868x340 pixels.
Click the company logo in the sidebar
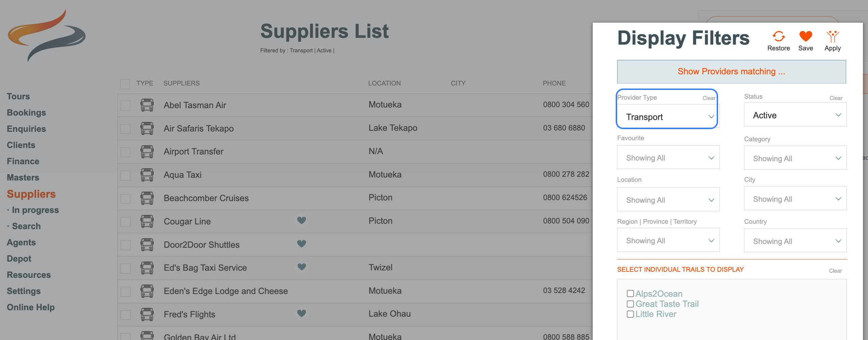(x=47, y=35)
